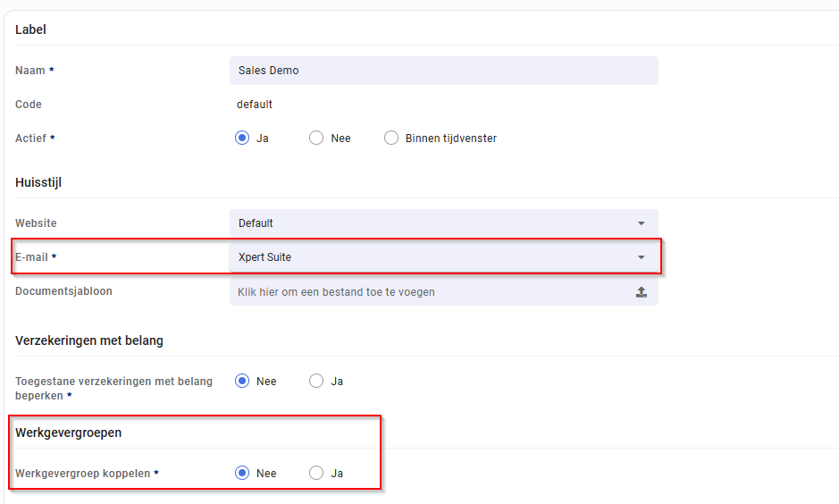
Task: Click the 'Klik hier om een bestand toe te voegen' text
Action: tap(336, 292)
